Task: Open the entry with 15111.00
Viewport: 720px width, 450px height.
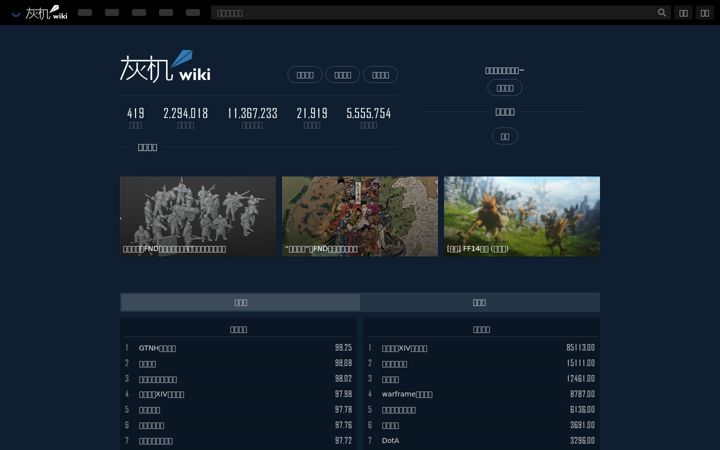Action: [x=394, y=364]
